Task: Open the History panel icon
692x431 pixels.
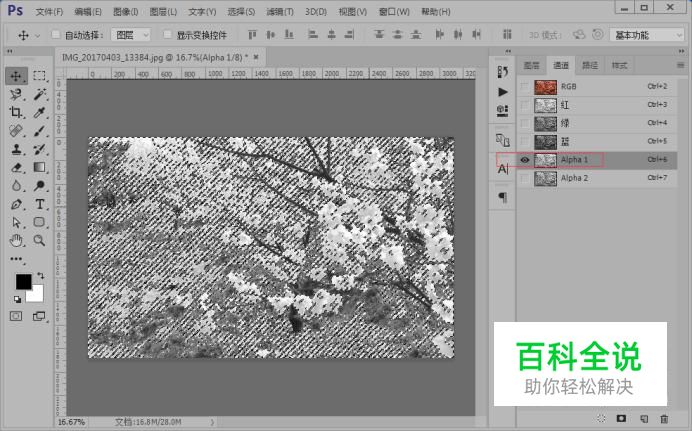Action: pos(502,71)
